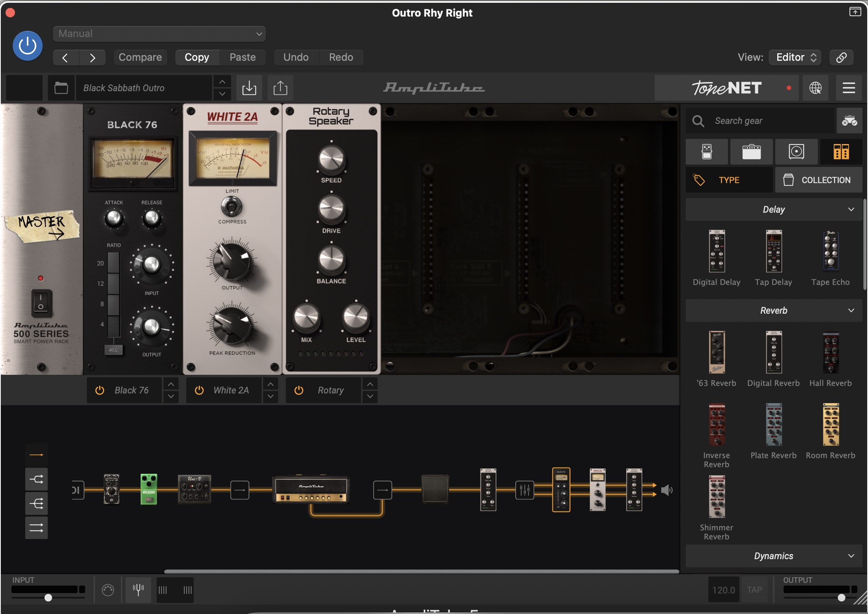
Task: Select the bottom parallel routing icon
Action: pos(36,528)
